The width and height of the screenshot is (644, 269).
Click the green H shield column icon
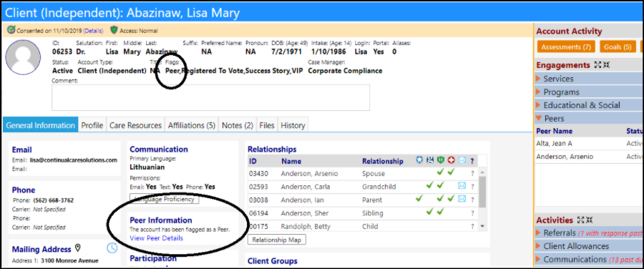pos(441,161)
